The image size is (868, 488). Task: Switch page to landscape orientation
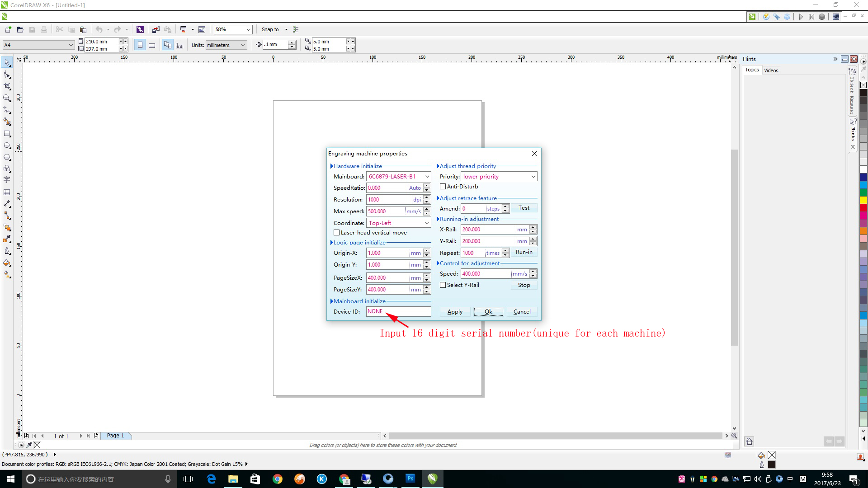click(152, 45)
